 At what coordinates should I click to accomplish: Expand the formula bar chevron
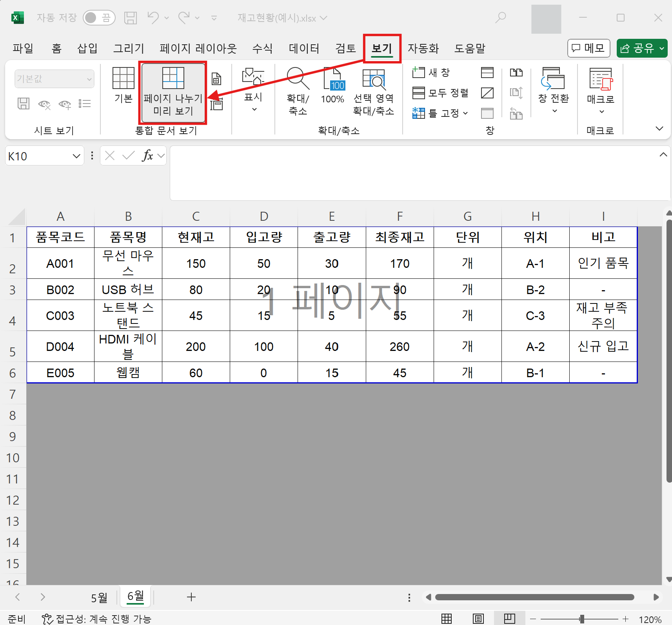[663, 154]
